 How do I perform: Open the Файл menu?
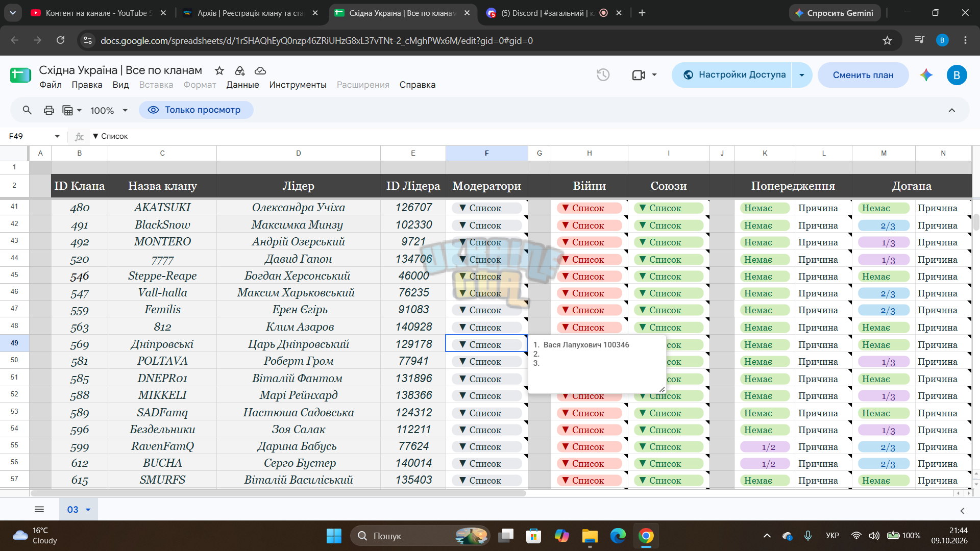51,85
